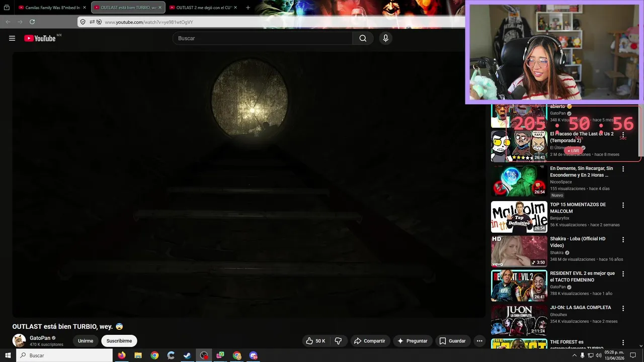This screenshot has height=362, width=644.
Task: Click the NicooSpace channel name
Action: [x=561, y=182]
